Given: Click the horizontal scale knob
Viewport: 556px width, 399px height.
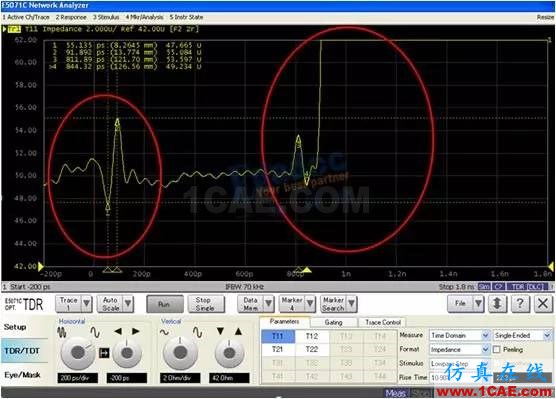Looking at the screenshot, I should coord(78,353).
